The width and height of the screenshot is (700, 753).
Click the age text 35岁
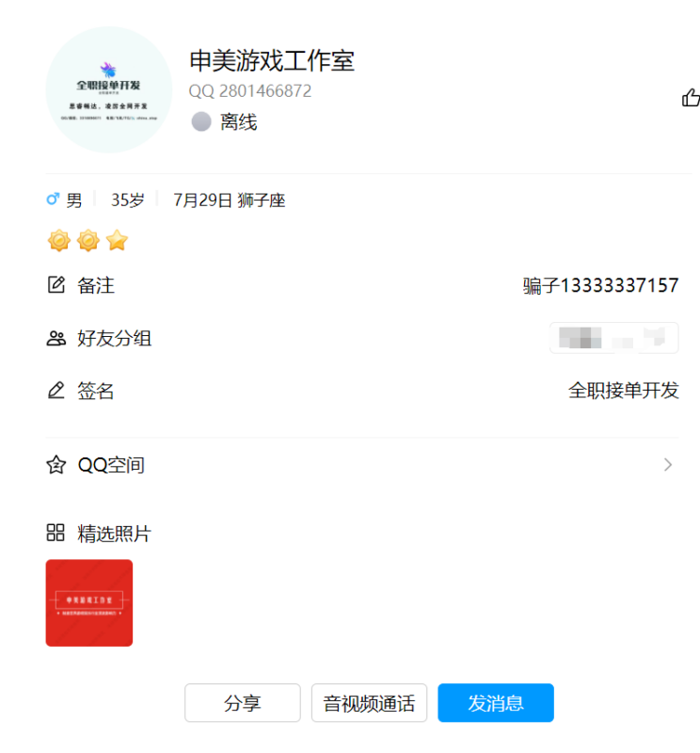[128, 200]
